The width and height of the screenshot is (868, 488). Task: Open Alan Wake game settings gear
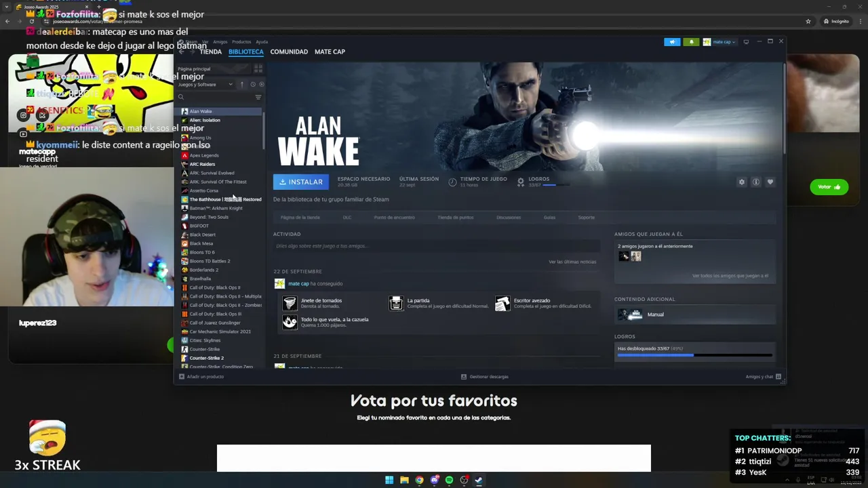click(x=741, y=182)
